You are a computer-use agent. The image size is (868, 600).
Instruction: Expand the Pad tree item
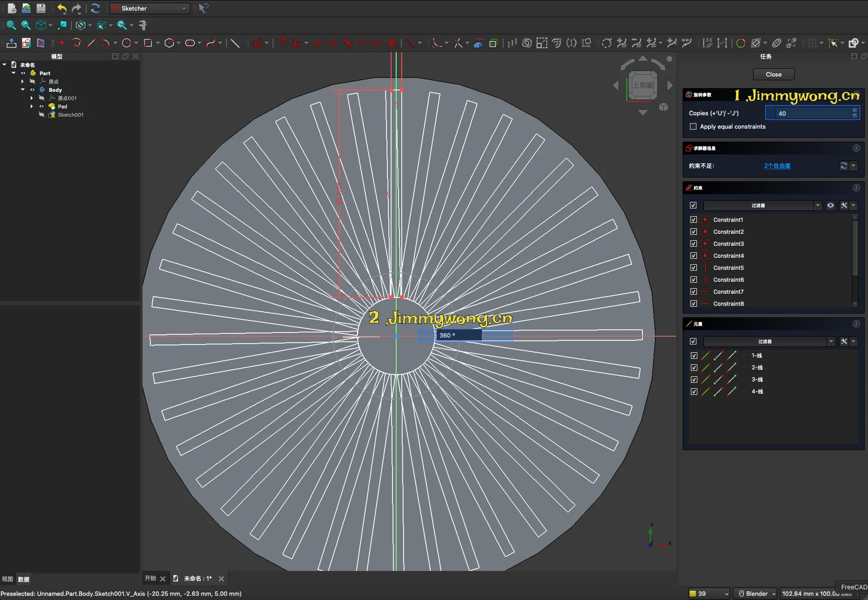tap(32, 107)
